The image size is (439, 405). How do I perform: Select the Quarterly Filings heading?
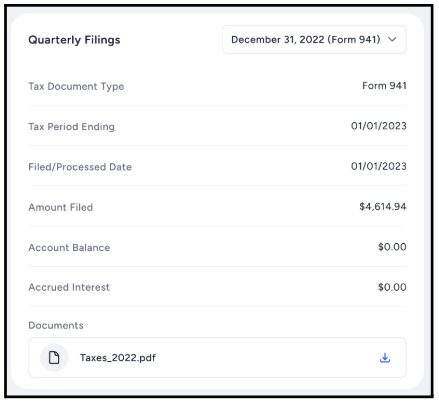coord(74,40)
